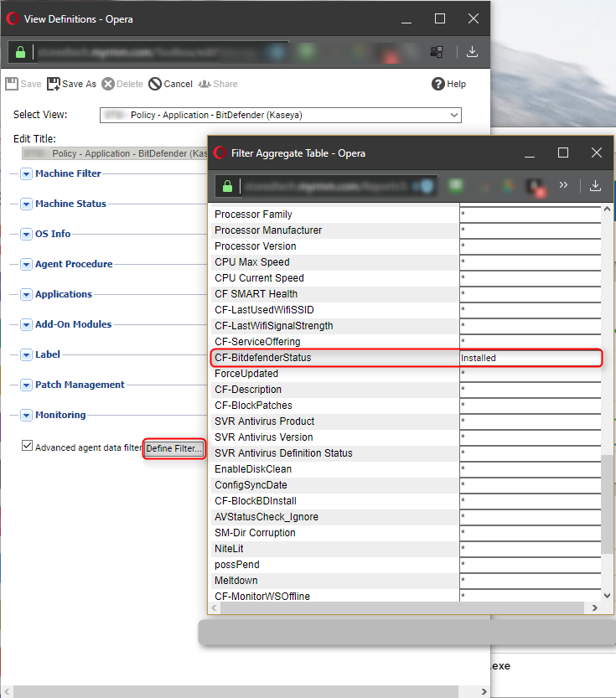Image resolution: width=616 pixels, height=698 pixels.
Task: Open Help in View Definitions
Action: [x=448, y=84]
